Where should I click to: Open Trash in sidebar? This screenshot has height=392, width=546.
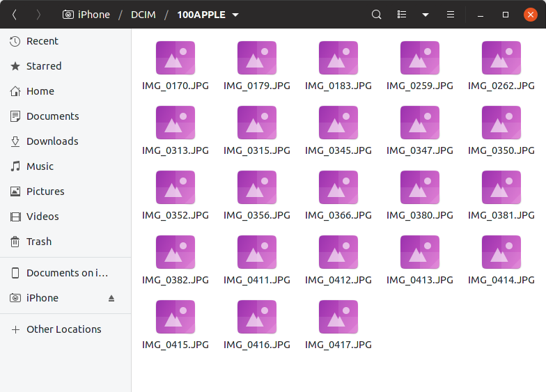pyautogui.click(x=38, y=242)
